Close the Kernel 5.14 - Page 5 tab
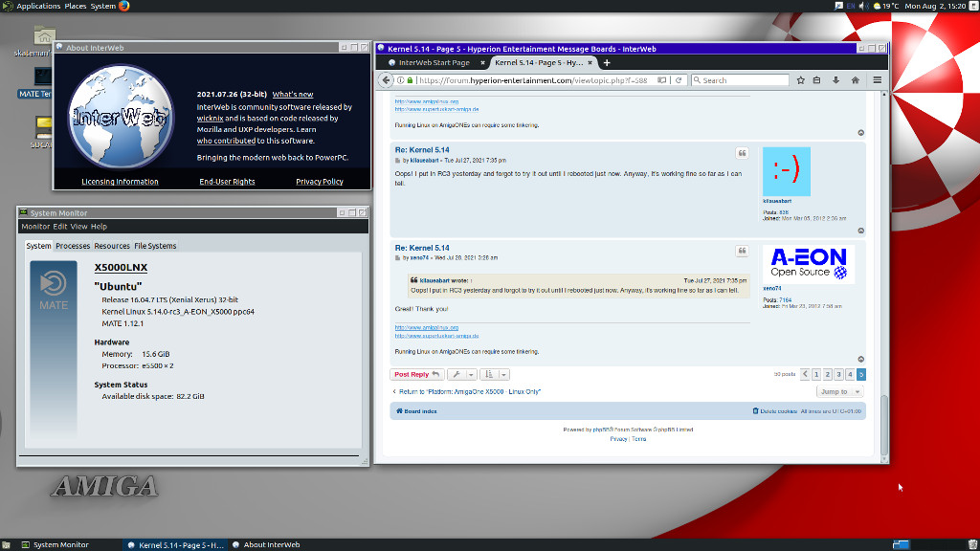The image size is (980, 551). coord(590,62)
